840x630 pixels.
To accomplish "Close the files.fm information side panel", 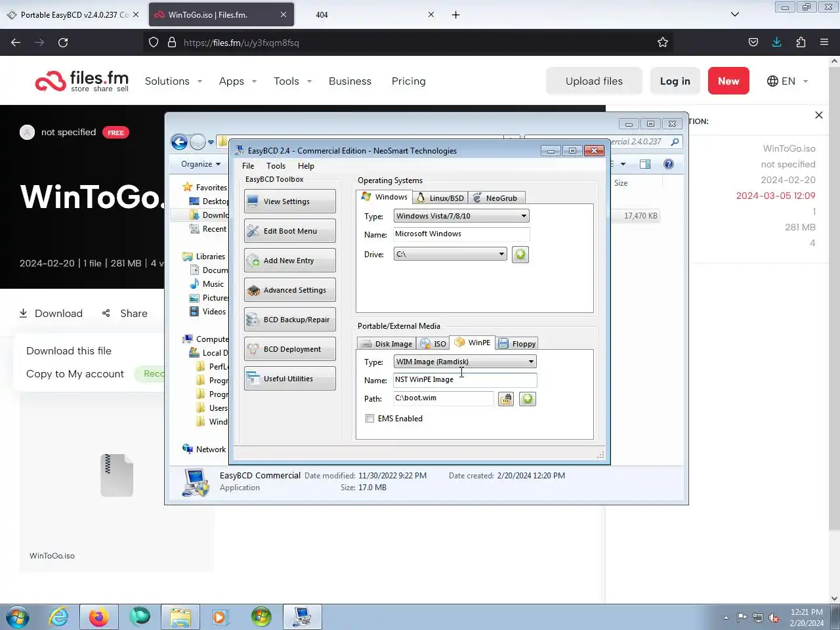I will (819, 115).
